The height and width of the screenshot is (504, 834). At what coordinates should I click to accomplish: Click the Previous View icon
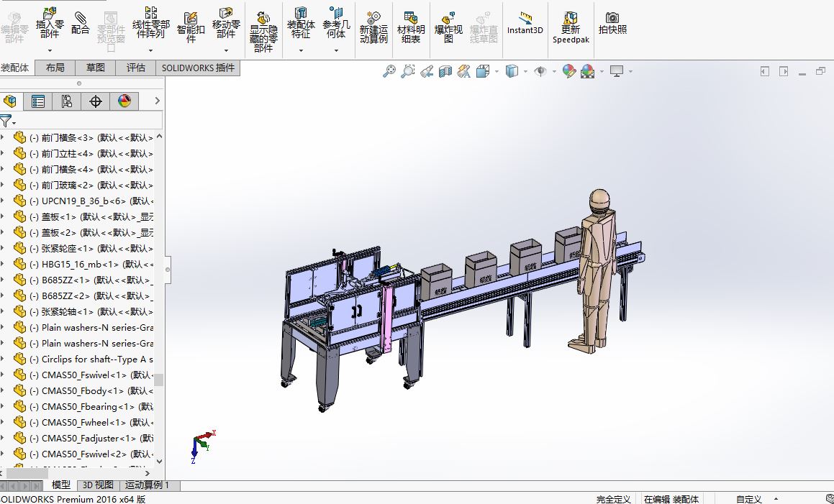[427, 71]
